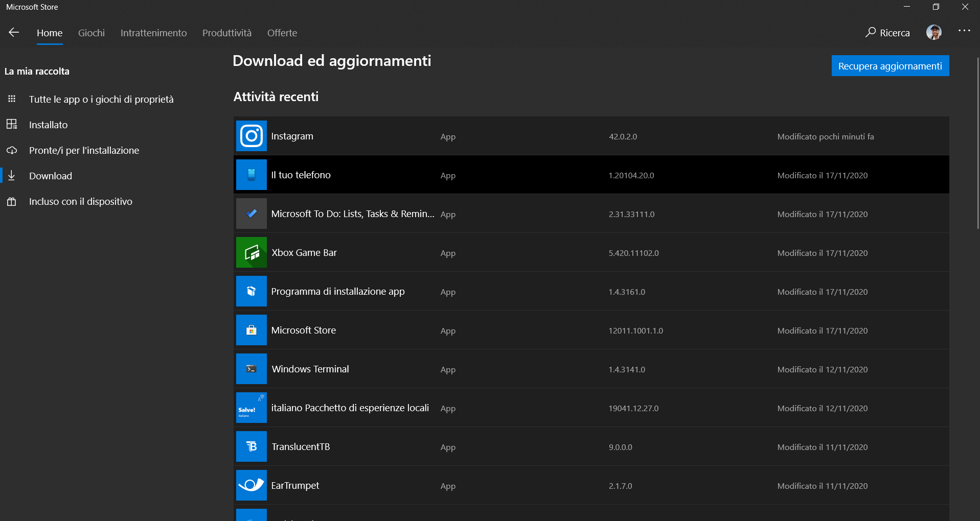Click the Microsoft Store row name
Viewport: 980px width, 521px height.
pos(304,330)
